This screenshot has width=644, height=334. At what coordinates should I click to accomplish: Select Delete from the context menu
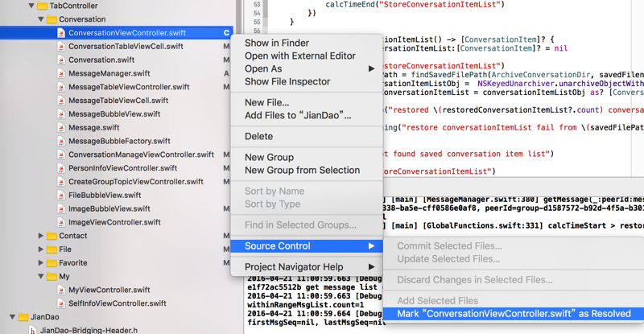(x=258, y=137)
